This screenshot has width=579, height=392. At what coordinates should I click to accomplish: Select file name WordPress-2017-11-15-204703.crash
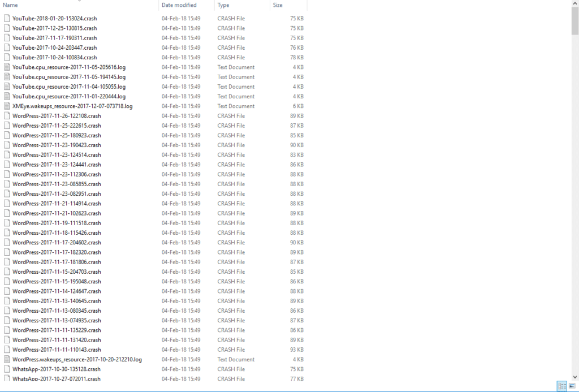pyautogui.click(x=57, y=272)
